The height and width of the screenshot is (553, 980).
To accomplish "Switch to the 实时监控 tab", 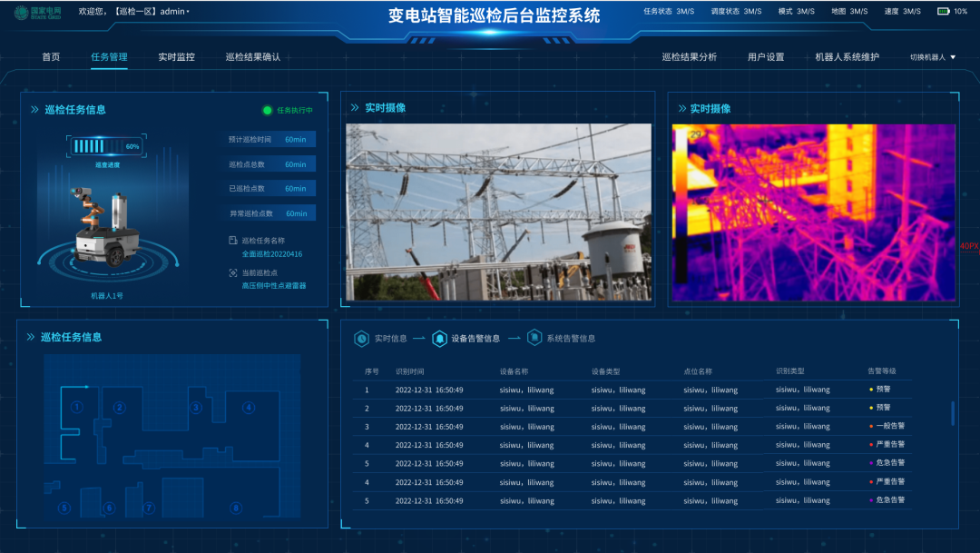I will tap(176, 56).
